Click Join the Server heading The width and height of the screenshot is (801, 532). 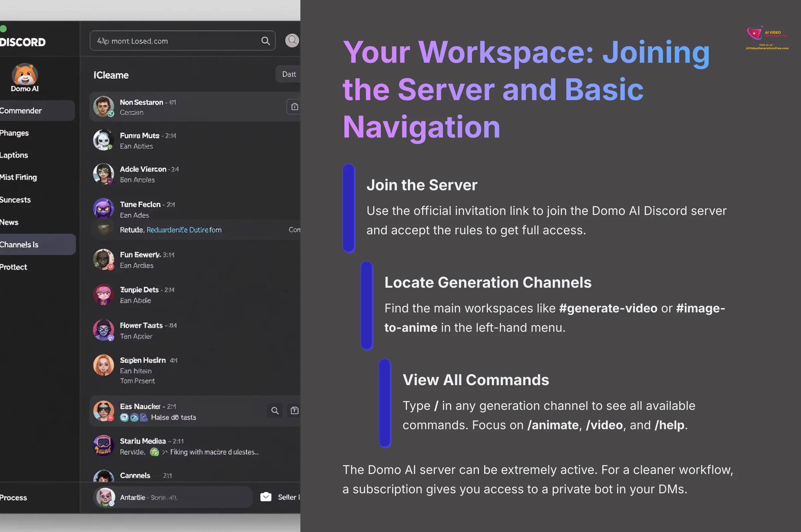pos(422,185)
